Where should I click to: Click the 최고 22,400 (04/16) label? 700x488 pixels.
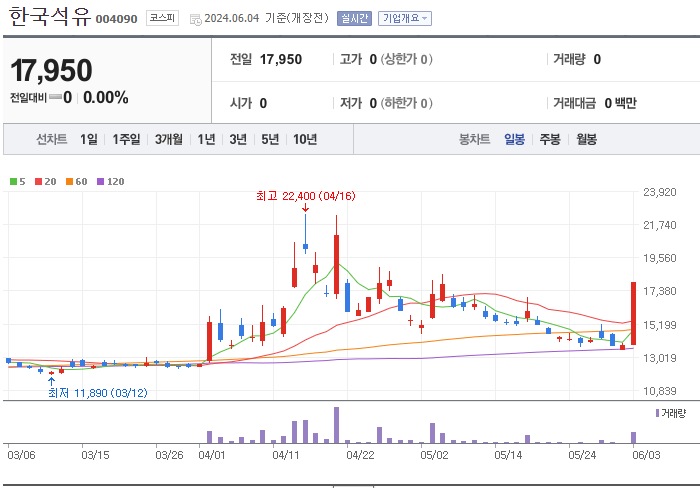[306, 196]
